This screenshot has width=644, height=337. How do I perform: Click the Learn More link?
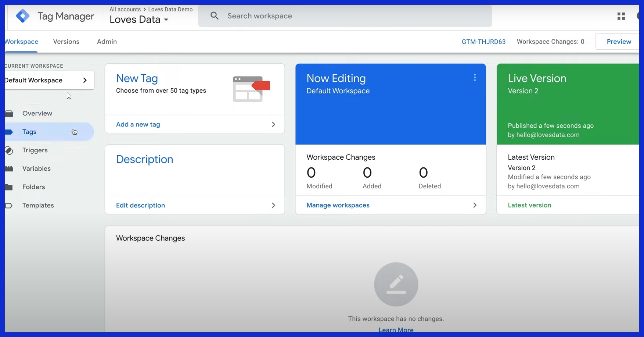(396, 330)
